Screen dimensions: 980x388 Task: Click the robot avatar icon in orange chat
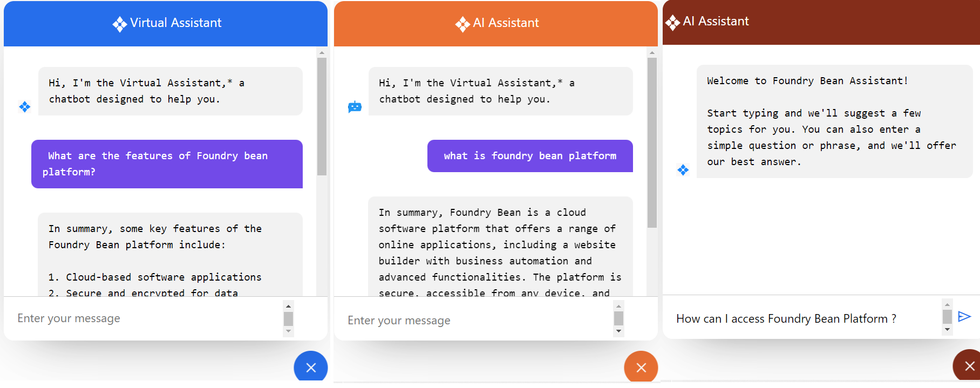[x=355, y=107]
